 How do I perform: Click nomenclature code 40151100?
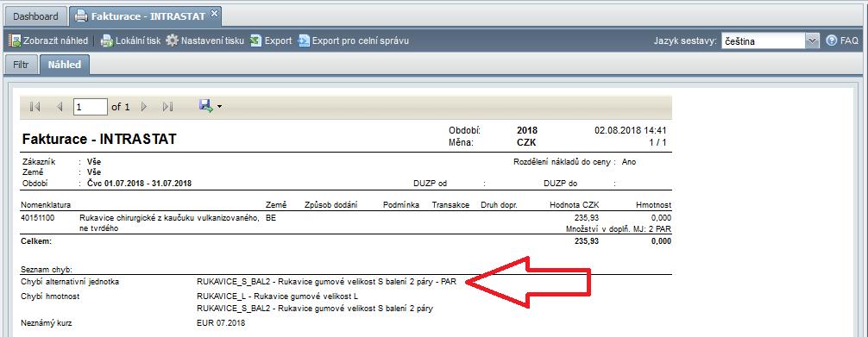tap(38, 218)
